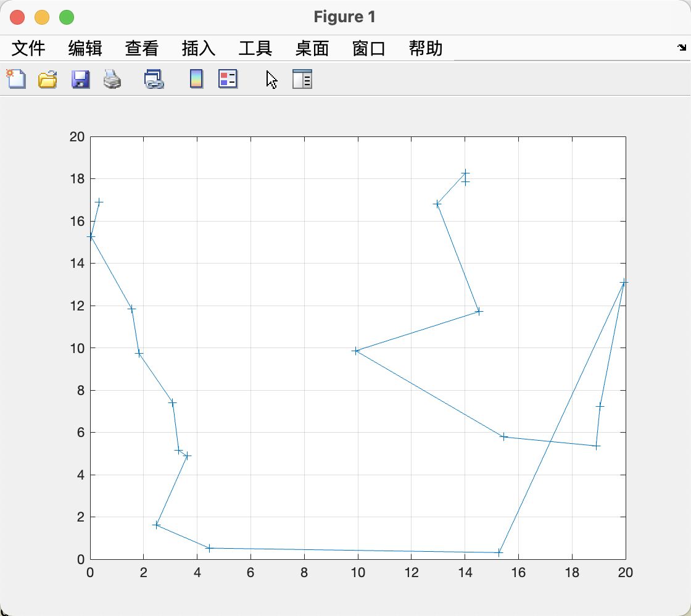Open the 编辑 menu
Image resolution: width=691 pixels, height=616 pixels.
(x=84, y=49)
